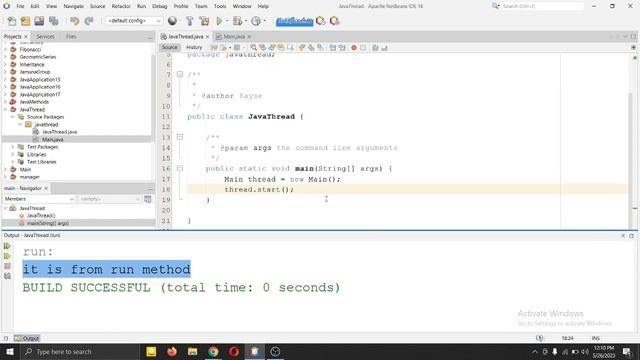Click the Shift Line Left editor icon
Image resolution: width=640 pixels, height=360 pixels.
[x=333, y=48]
